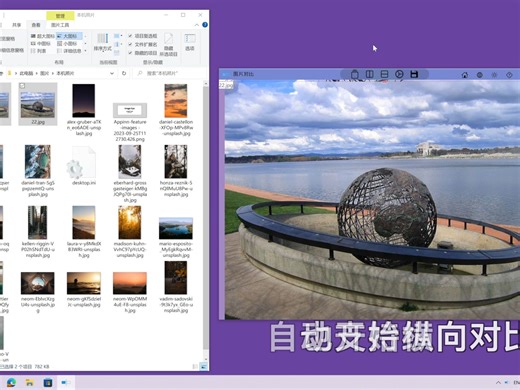
Task: Select 超大图标 extra large icons layout
Action: (43, 36)
